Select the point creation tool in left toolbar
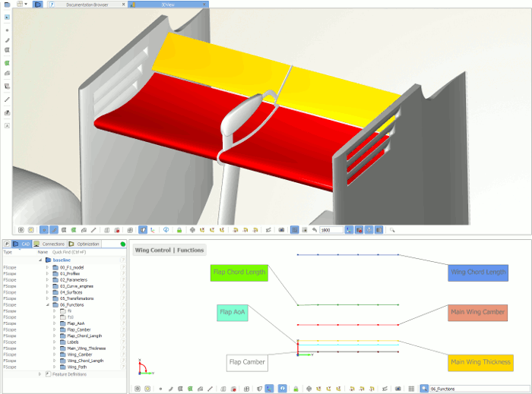This screenshot has height=394, width=532. [x=7, y=30]
